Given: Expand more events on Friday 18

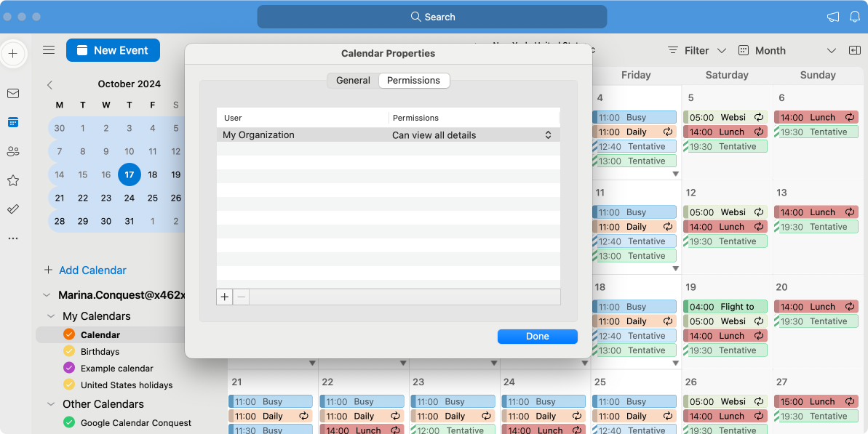Looking at the screenshot, I should coord(675,363).
